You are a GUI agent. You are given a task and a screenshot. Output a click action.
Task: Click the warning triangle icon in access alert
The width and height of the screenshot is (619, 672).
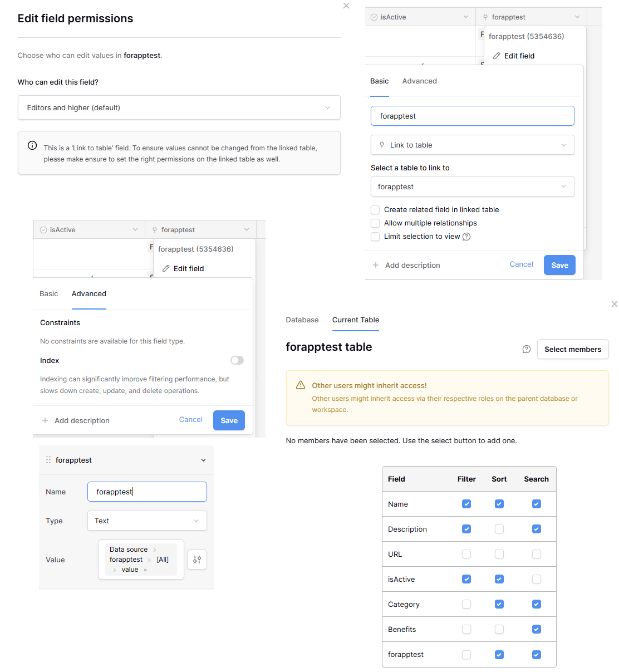pyautogui.click(x=301, y=385)
